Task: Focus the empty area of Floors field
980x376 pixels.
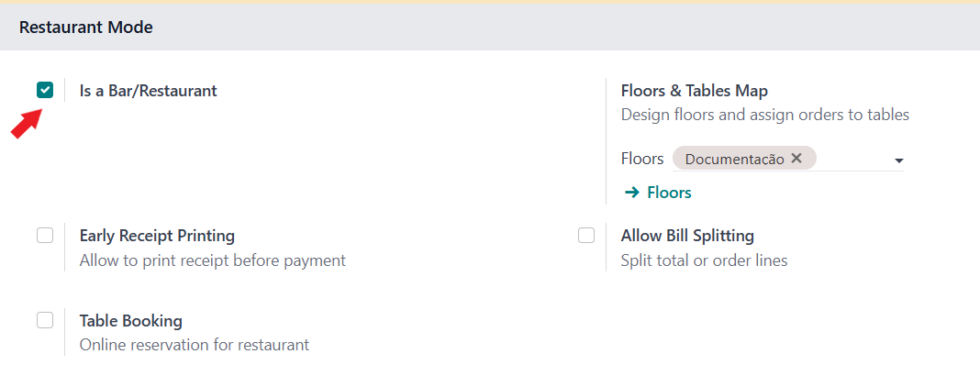Action: click(x=853, y=159)
